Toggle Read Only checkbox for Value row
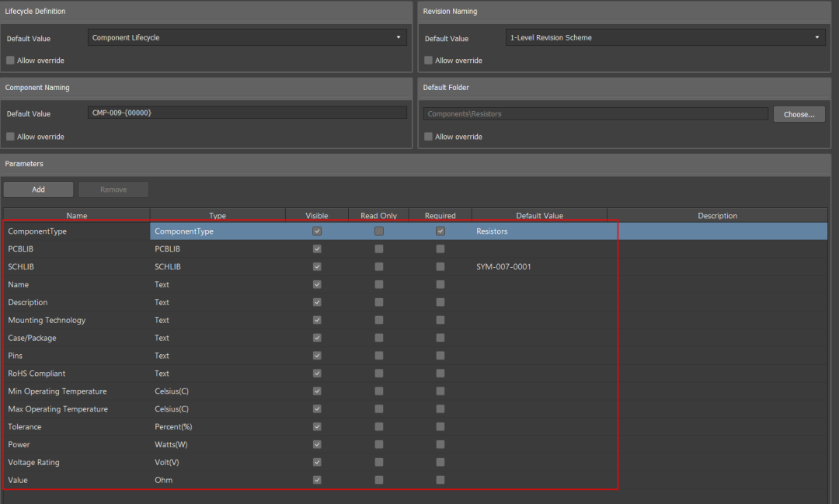839x504 pixels. (379, 480)
